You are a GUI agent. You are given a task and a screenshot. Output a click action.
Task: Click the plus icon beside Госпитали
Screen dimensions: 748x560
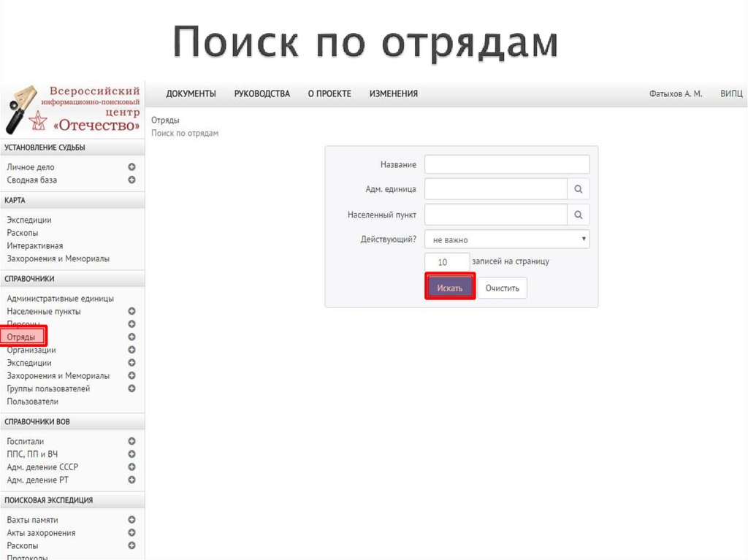(132, 441)
